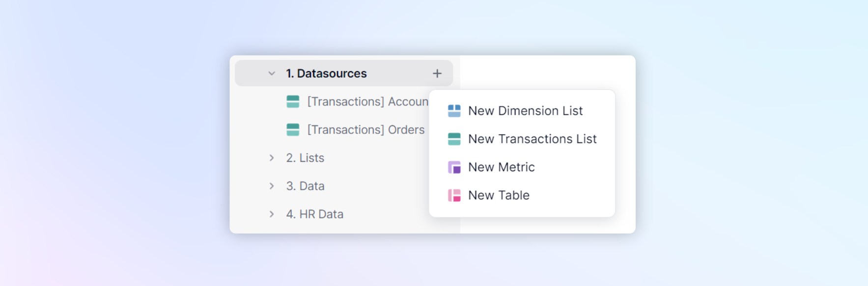Select the 4. HR Data folder label
This screenshot has width=868, height=286.
[315, 214]
